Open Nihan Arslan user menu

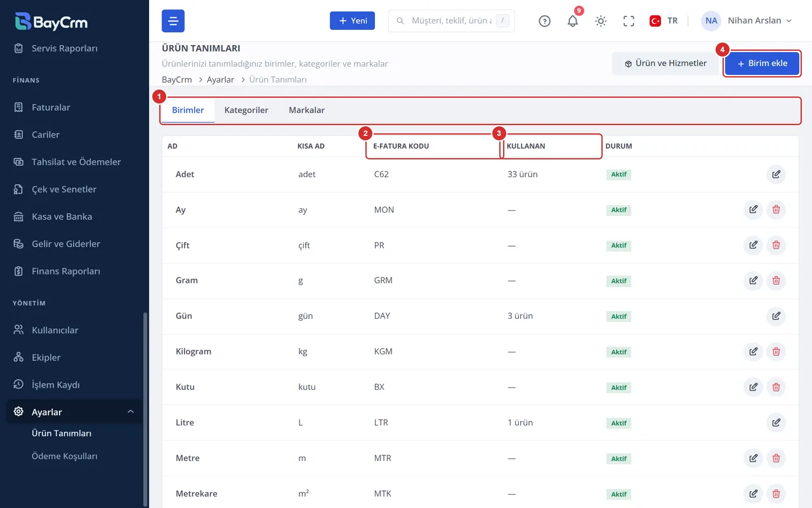(x=747, y=21)
